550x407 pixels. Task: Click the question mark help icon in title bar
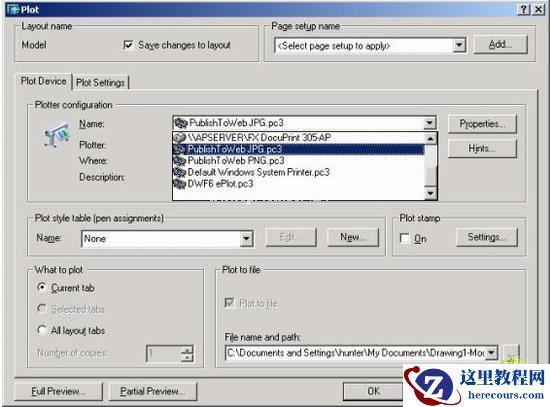523,9
